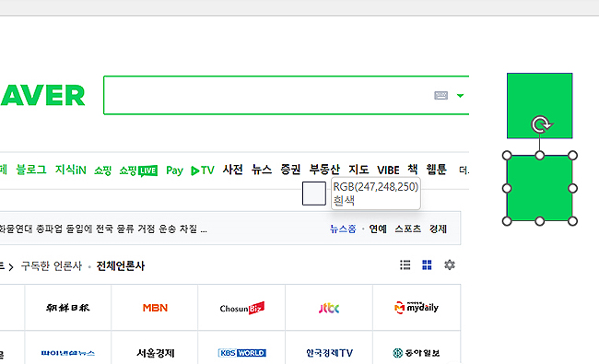Click the right-middle resize handle of selected square
Screen dimensions: 599x364
[572, 188]
